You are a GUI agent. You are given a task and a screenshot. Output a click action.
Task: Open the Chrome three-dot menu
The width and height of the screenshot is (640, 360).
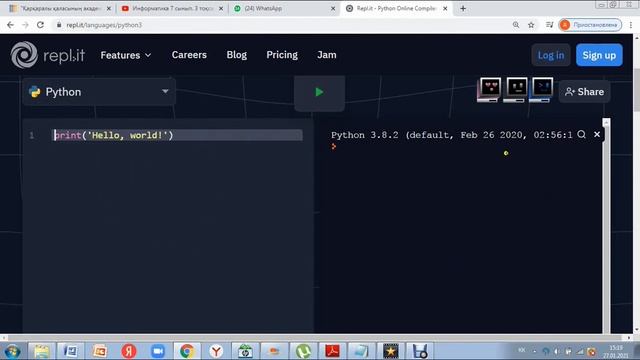[x=631, y=25]
